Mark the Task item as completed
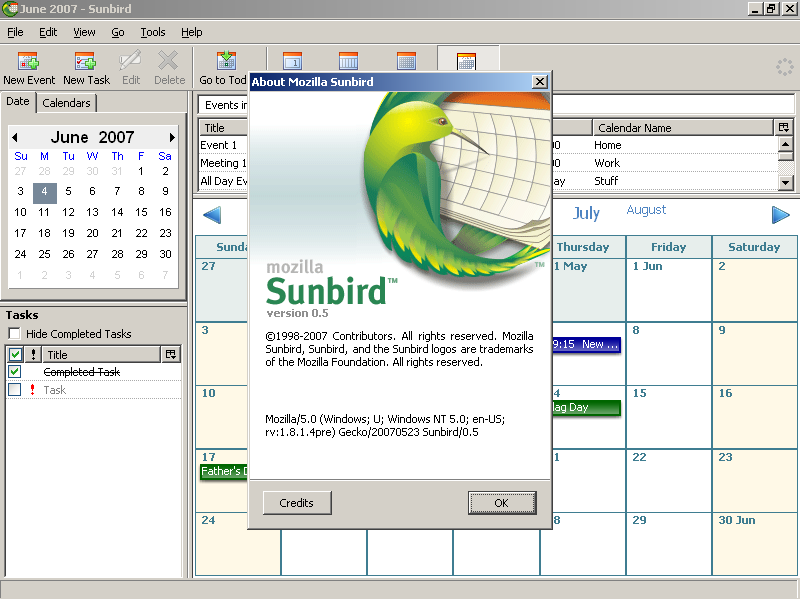 [x=15, y=390]
